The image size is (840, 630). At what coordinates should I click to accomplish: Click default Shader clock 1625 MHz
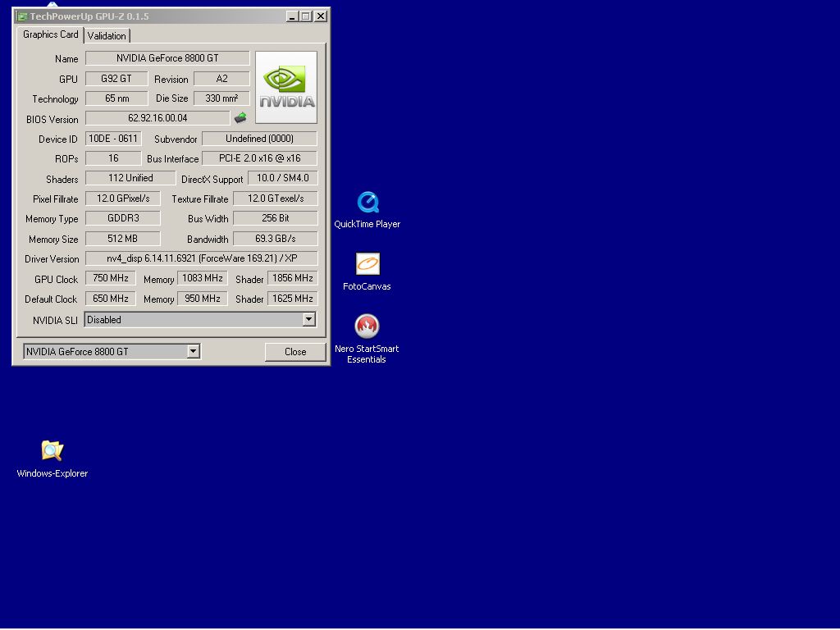[x=293, y=299]
